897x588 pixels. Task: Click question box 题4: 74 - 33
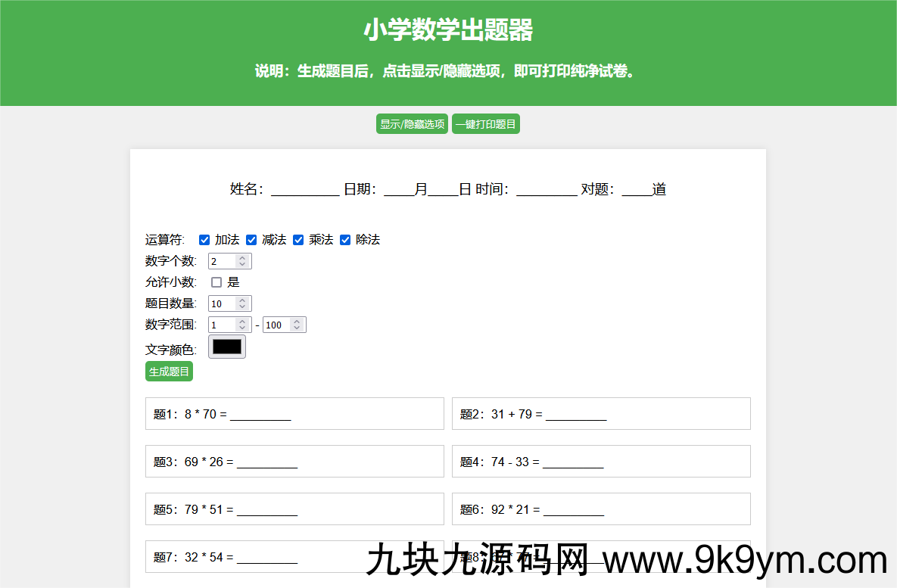click(601, 462)
